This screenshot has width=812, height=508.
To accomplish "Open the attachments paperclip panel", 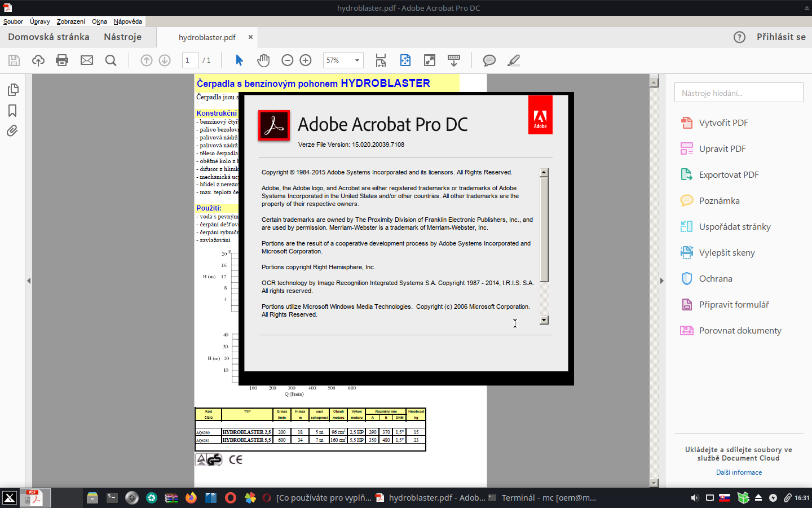I will pyautogui.click(x=12, y=131).
